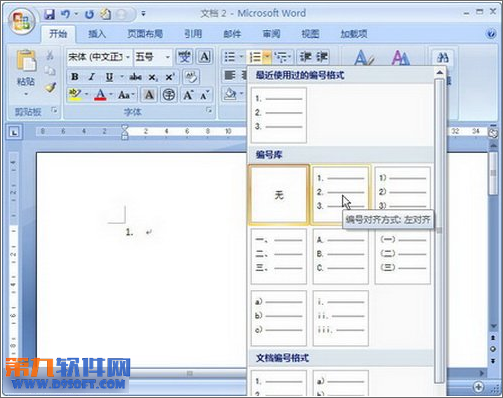The height and width of the screenshot is (398, 503).
Task: Toggle Underline formatting
Action: coord(109,77)
